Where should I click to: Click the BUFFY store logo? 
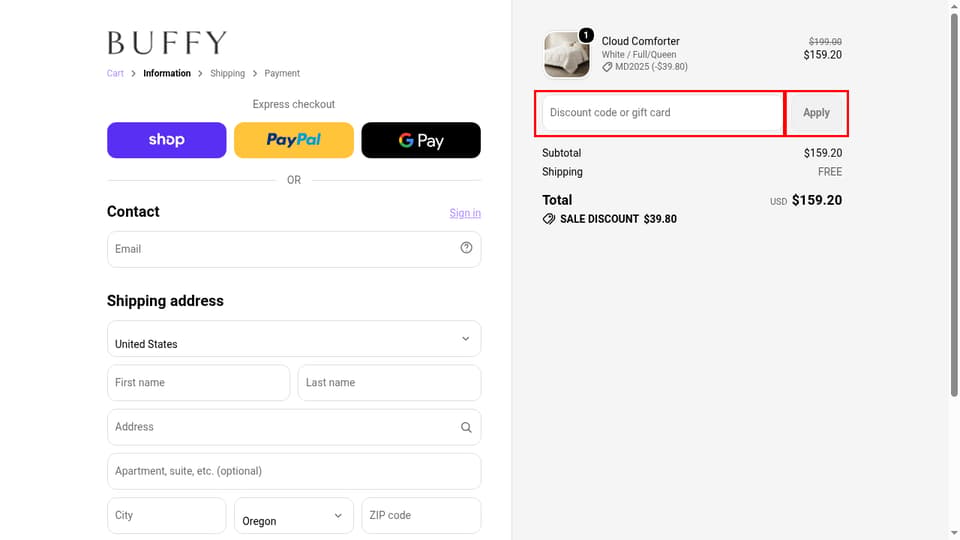tap(167, 43)
